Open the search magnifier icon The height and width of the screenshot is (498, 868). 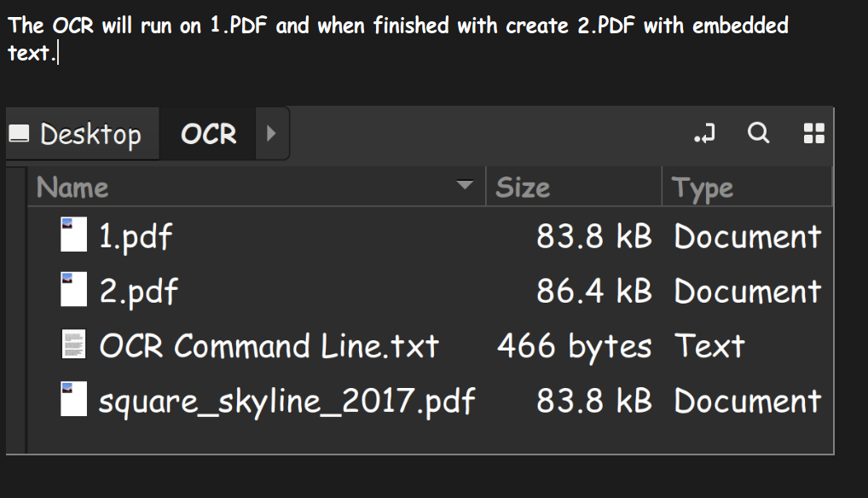(758, 133)
